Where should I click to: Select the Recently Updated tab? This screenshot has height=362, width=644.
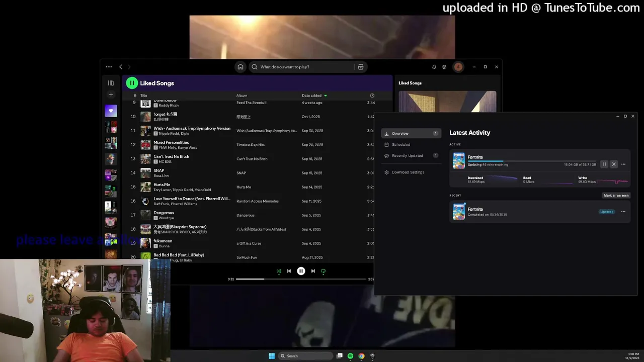[x=411, y=155]
